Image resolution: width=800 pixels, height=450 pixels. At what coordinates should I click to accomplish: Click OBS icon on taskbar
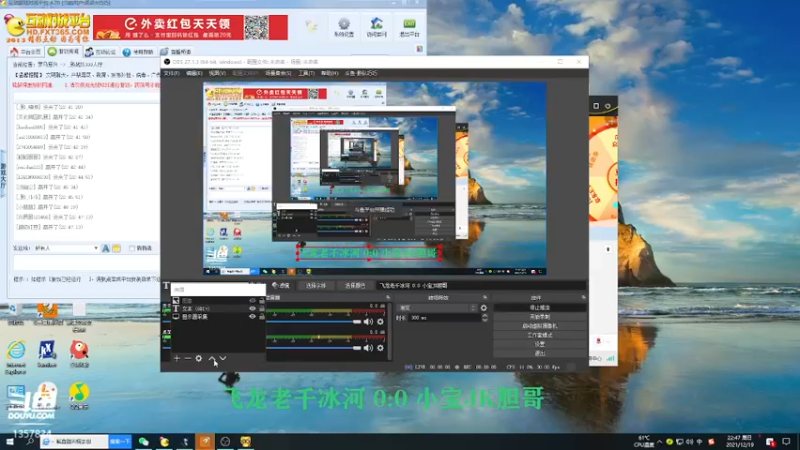[225, 441]
